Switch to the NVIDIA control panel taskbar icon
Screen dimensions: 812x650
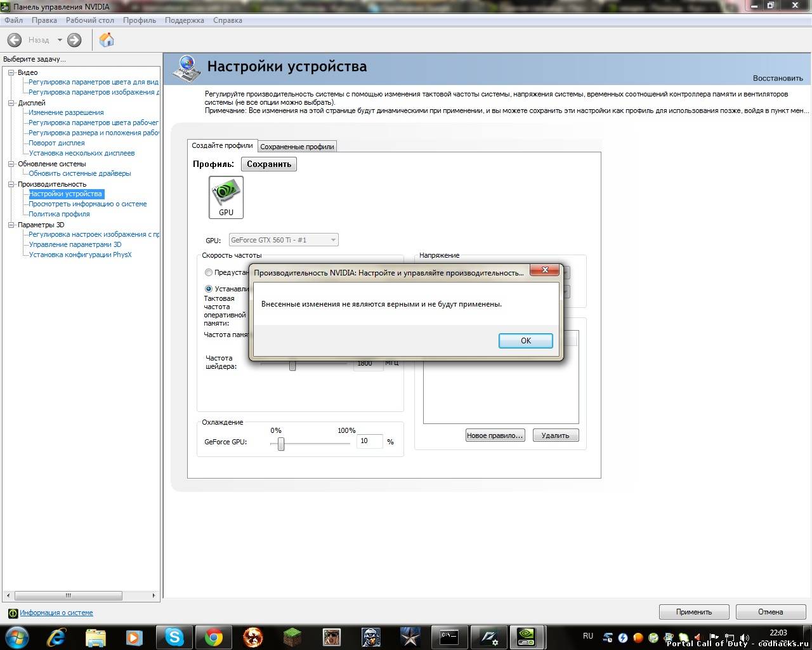[527, 637]
